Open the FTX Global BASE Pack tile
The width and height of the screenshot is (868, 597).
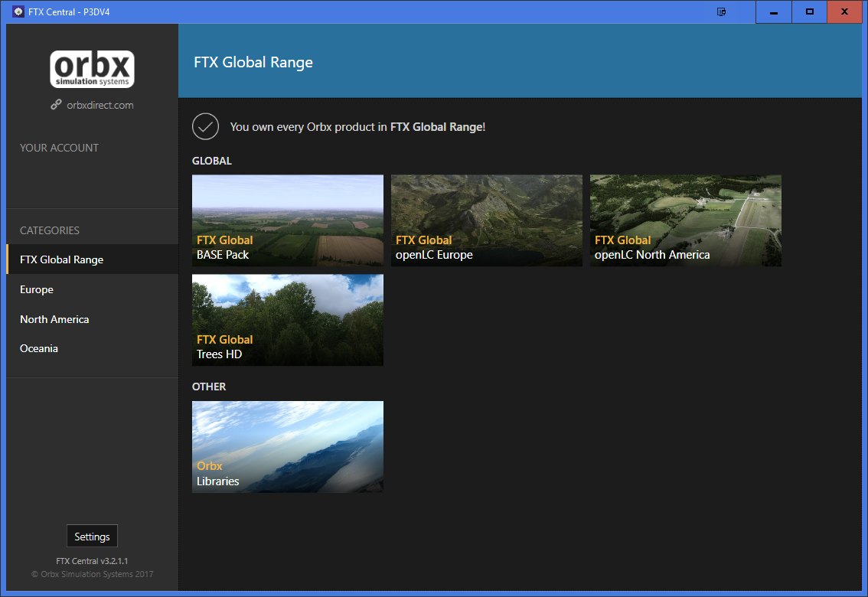287,220
